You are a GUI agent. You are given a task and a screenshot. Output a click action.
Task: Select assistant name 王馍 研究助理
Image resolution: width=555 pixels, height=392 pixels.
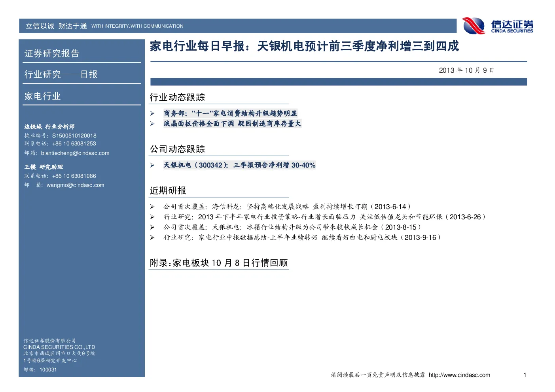tap(44, 167)
